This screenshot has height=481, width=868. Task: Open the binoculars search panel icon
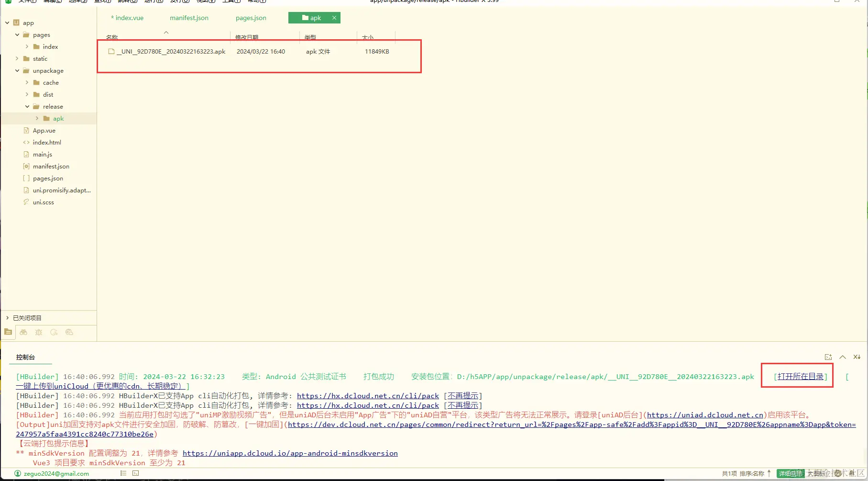(x=23, y=332)
